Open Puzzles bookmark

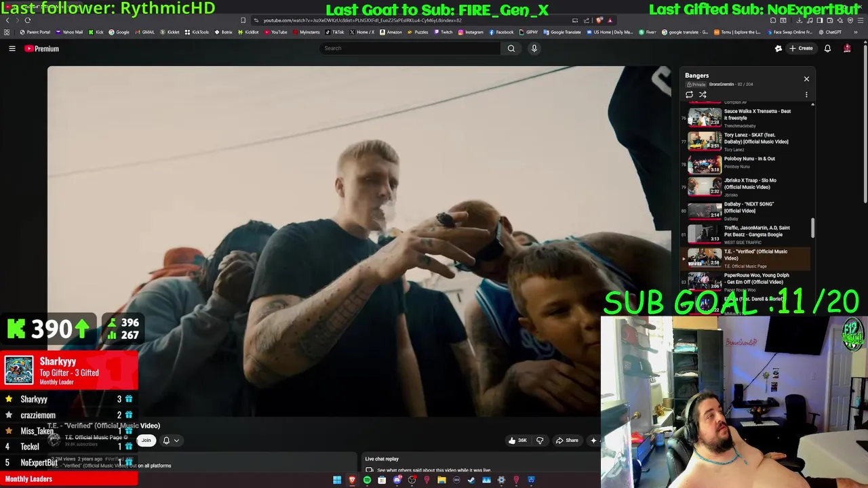tap(418, 32)
